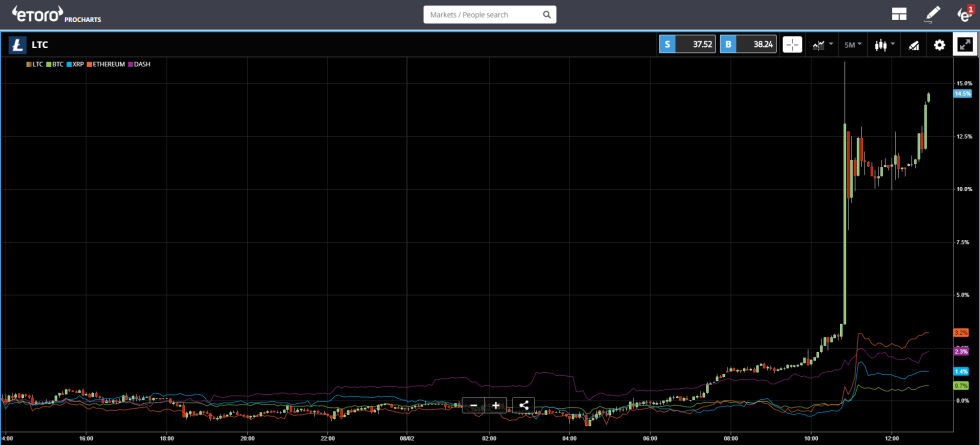
Task: Click the Markets / People search field
Action: [482, 15]
